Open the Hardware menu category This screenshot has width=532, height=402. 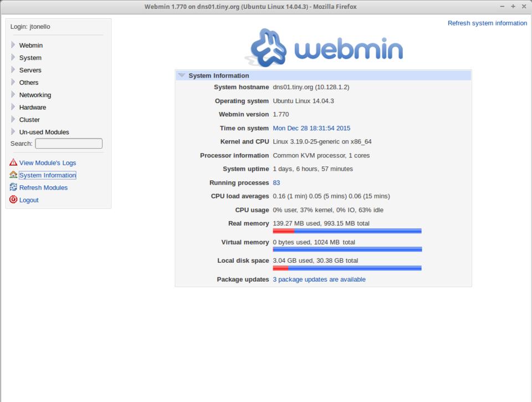pos(32,108)
